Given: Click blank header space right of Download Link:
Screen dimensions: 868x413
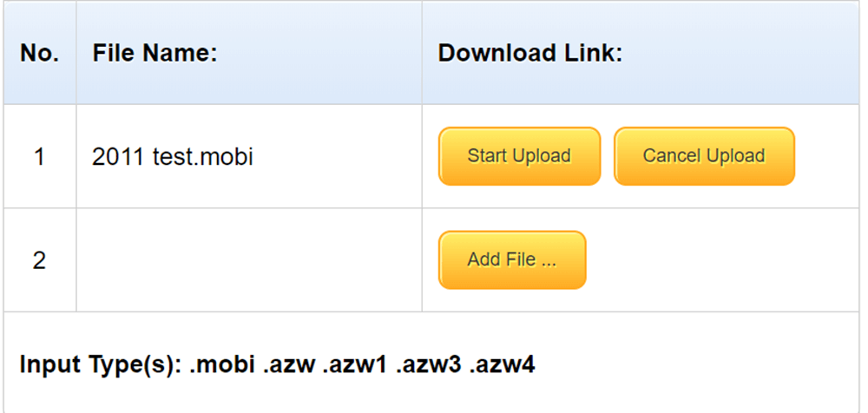Looking at the screenshot, I should click(746, 53).
